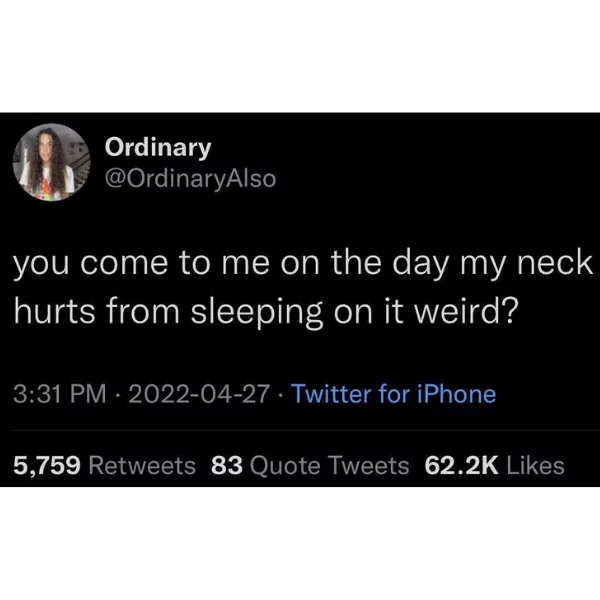Click the 62.2K likes count number
Image resolution: width=600 pixels, height=600 pixels.
[x=462, y=466]
